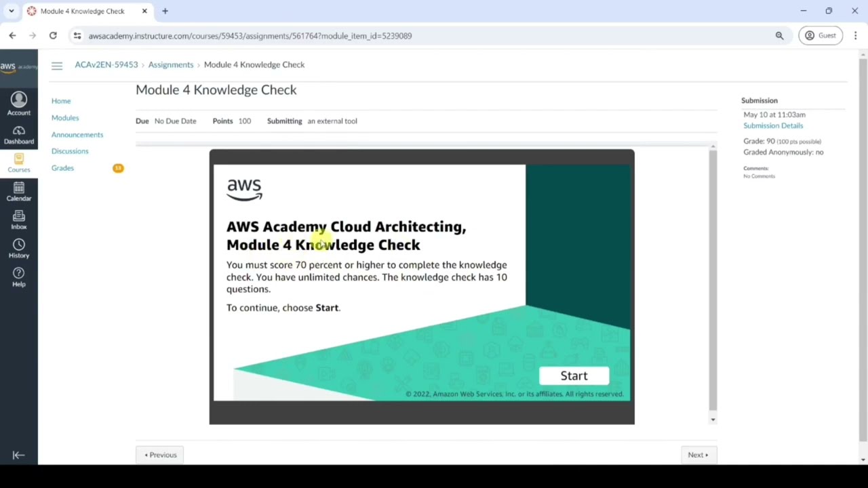868x488 pixels.
Task: Open Grades in course menu
Action: point(62,168)
